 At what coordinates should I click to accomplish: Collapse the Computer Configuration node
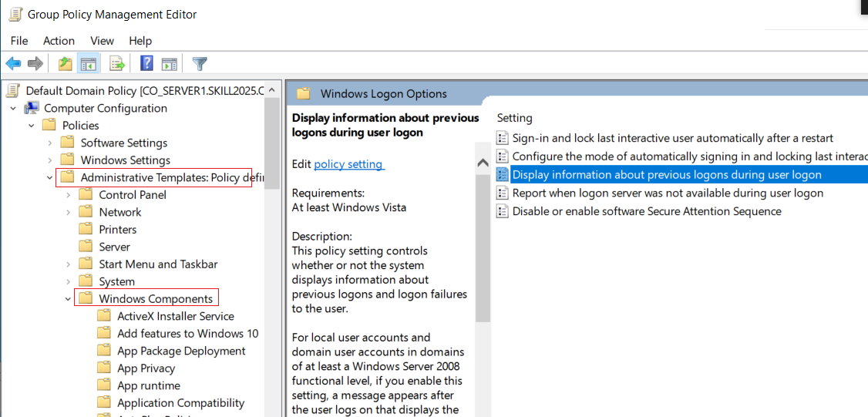(x=13, y=108)
